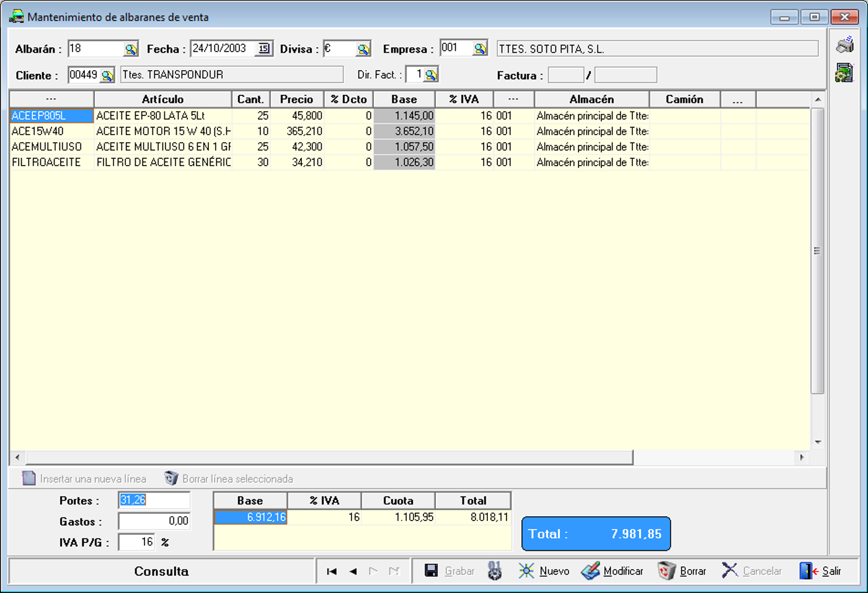Click the printer icon in the right sidebar
Screen dimensions: 868x593
click(x=844, y=45)
